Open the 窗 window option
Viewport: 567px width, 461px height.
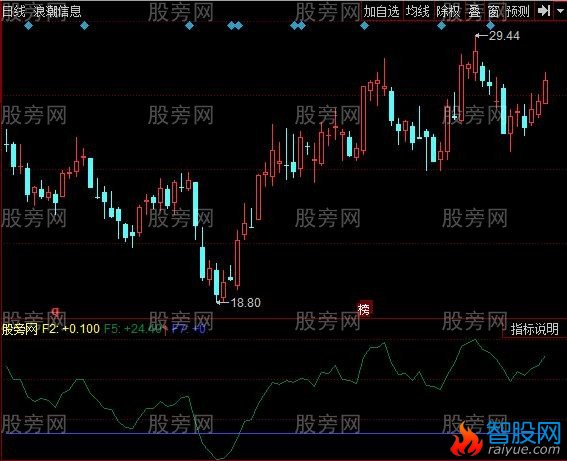[493, 12]
